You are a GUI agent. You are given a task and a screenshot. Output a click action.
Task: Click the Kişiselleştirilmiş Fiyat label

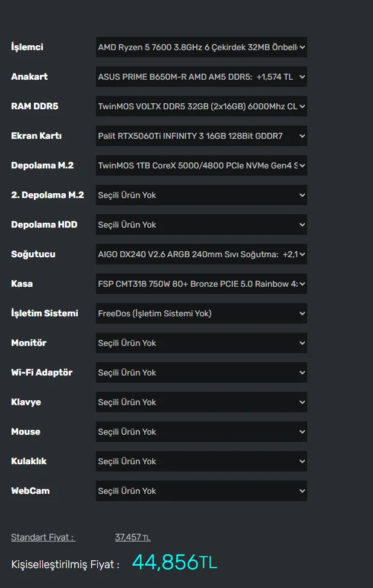(x=65, y=564)
